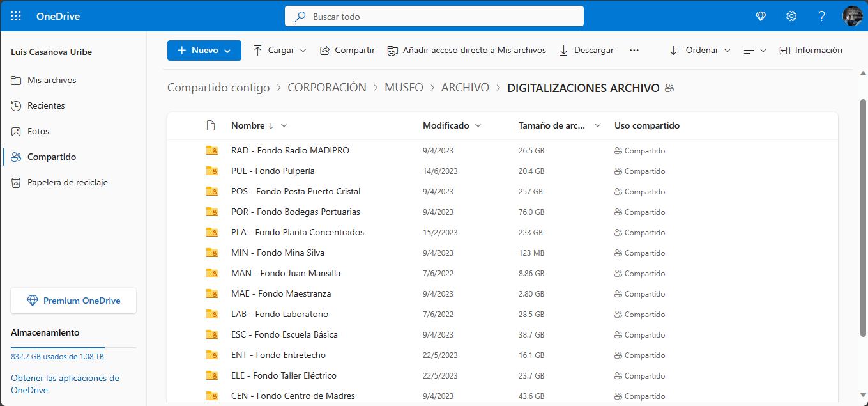This screenshot has height=406, width=868.
Task: Click the Descargar download icon
Action: click(564, 51)
